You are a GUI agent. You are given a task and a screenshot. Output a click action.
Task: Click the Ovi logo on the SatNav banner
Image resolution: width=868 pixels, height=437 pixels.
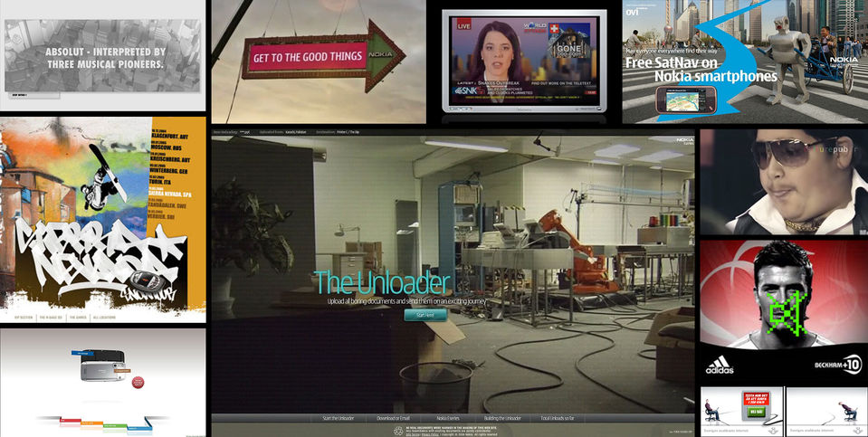pos(632,11)
